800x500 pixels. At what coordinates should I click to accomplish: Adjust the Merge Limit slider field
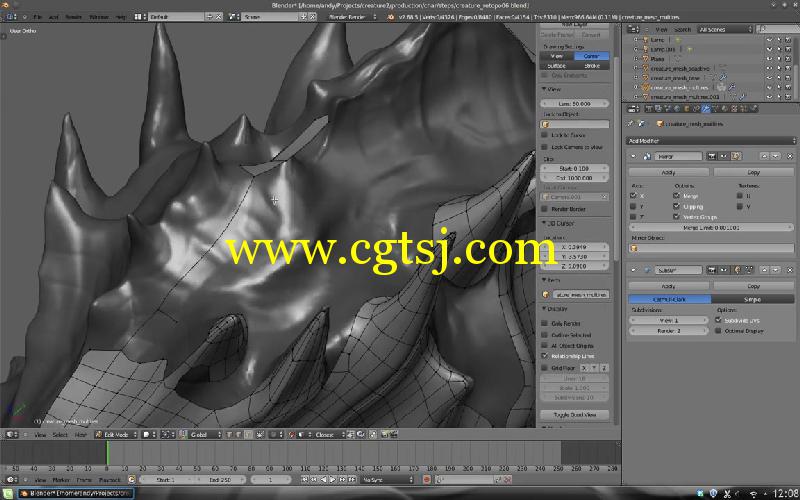711,228
